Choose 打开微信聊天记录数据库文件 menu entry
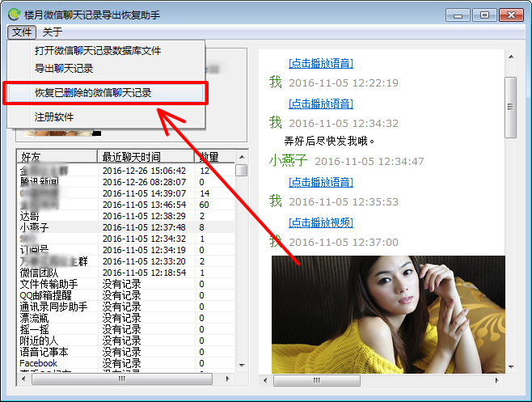 (98, 51)
